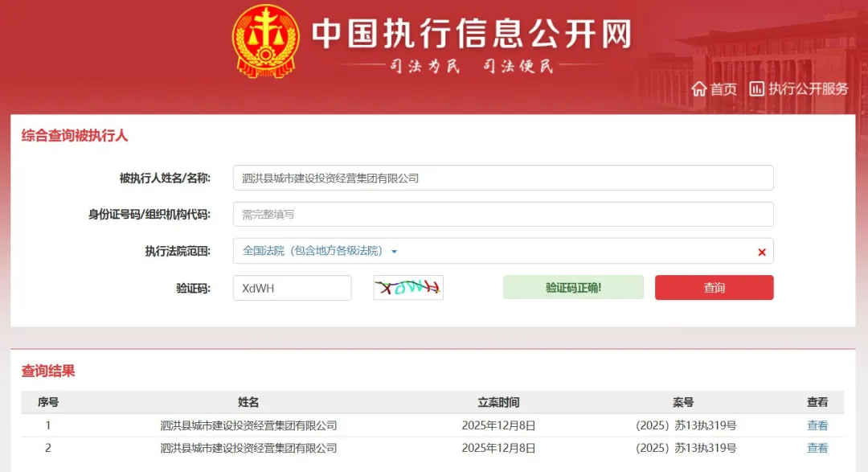Click 查看 link for row 1
The image size is (868, 472).
pos(817,425)
